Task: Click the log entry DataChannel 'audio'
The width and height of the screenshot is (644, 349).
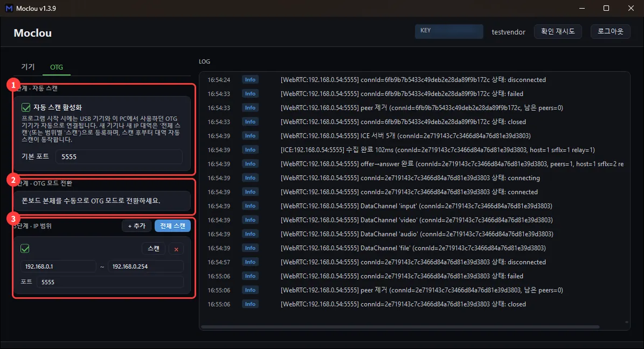Action: pos(417,234)
